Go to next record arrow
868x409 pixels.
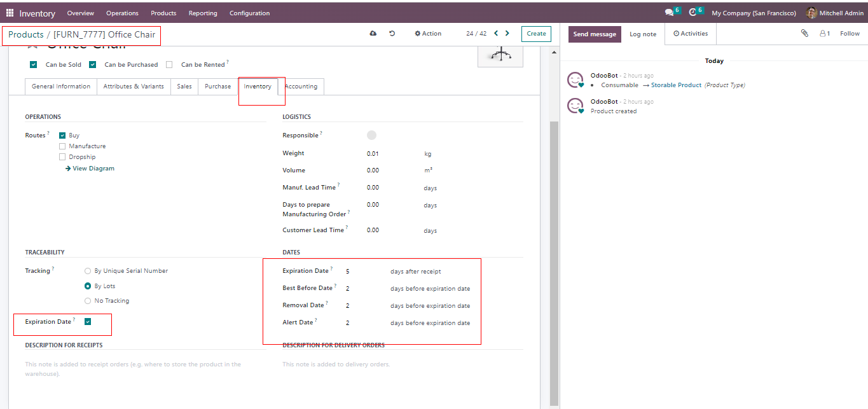point(507,34)
